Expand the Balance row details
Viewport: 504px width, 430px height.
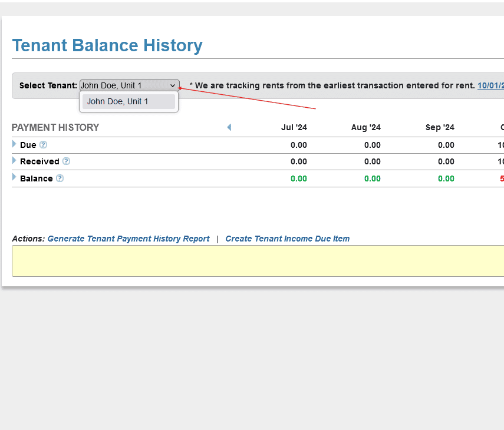(14, 177)
